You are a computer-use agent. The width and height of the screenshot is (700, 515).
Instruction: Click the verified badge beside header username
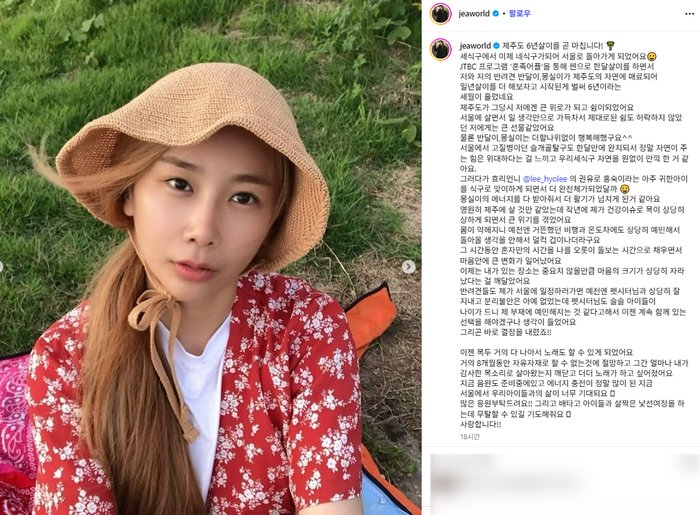[x=495, y=14]
